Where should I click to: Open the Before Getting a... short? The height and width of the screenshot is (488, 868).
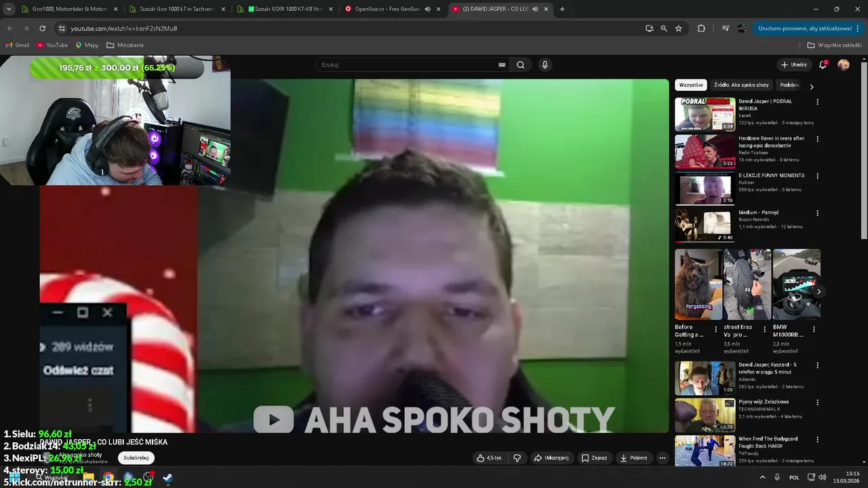tap(698, 285)
